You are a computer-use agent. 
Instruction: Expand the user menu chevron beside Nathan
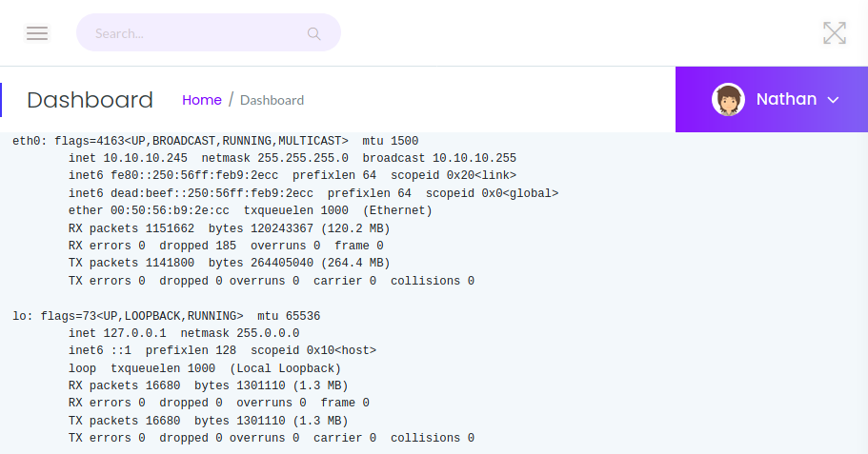click(x=833, y=100)
